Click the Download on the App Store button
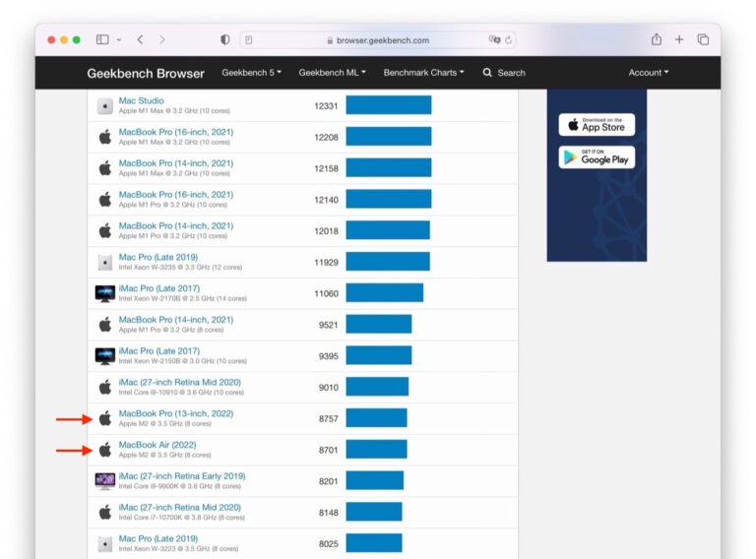Viewport: 756px width, 559px height. [x=597, y=125]
